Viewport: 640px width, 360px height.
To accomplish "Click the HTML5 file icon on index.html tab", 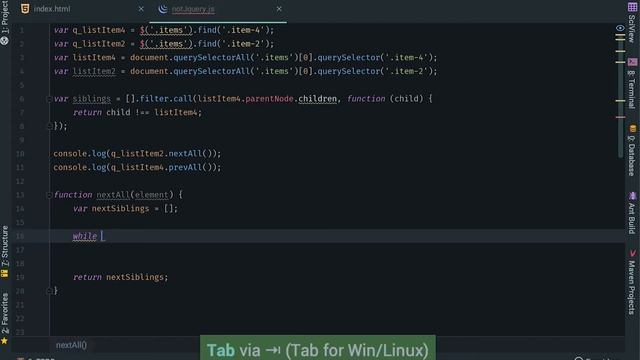I will tap(25, 9).
